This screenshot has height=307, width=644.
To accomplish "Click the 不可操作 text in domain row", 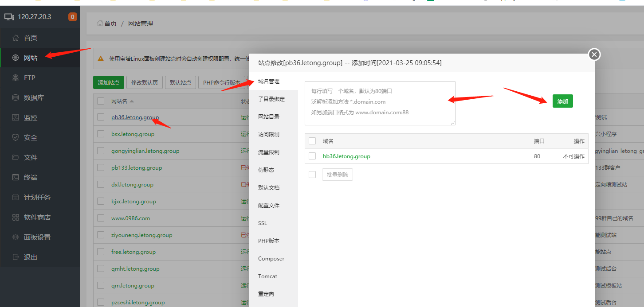I will [x=574, y=156].
